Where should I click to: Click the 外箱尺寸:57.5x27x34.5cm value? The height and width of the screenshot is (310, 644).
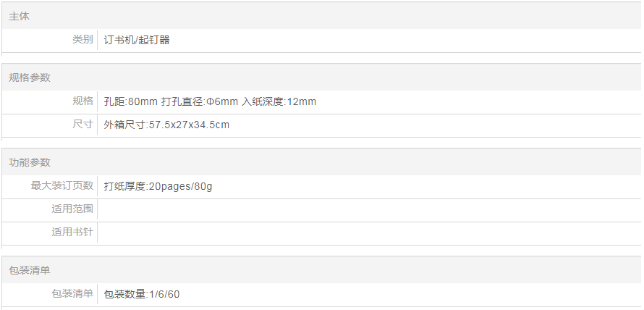tap(166, 125)
